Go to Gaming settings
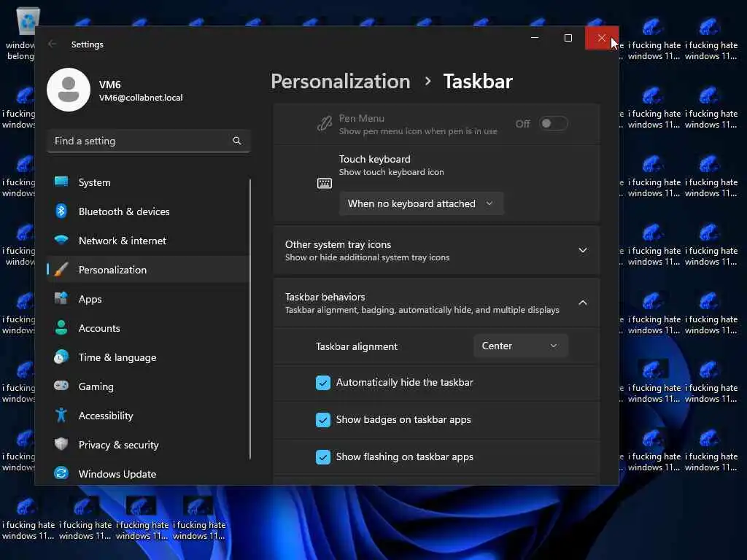Screen dimensions: 747x560 point(148,386)
